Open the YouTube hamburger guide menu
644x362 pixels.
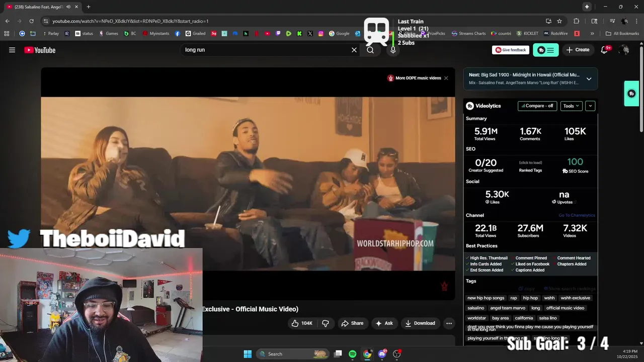(x=12, y=50)
